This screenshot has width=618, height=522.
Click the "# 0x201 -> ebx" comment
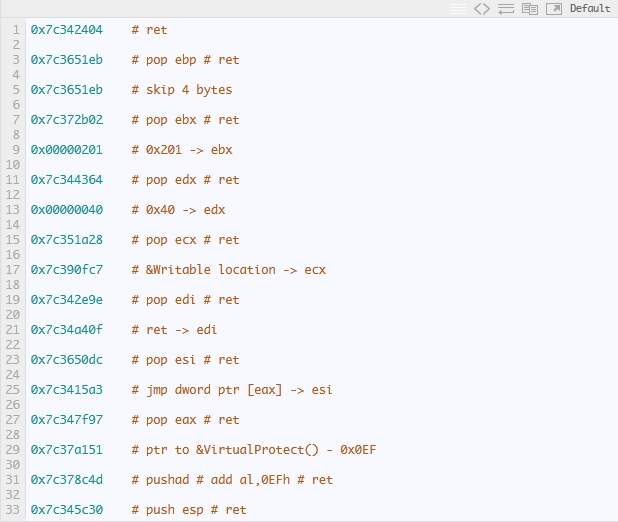pyautogui.click(x=182, y=150)
